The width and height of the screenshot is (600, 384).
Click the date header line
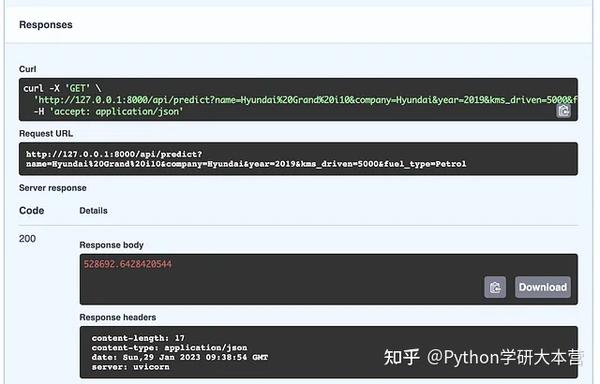[179, 357]
